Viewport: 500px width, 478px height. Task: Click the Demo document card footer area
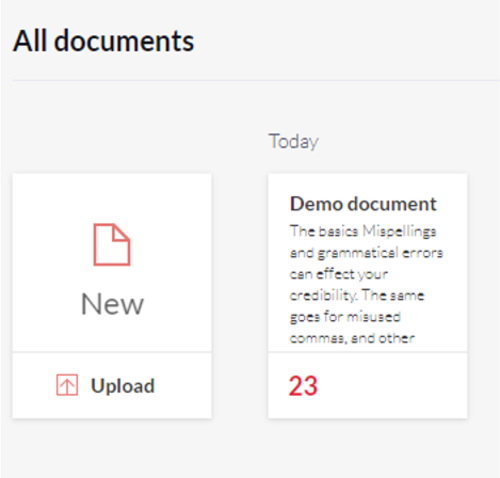tap(368, 385)
